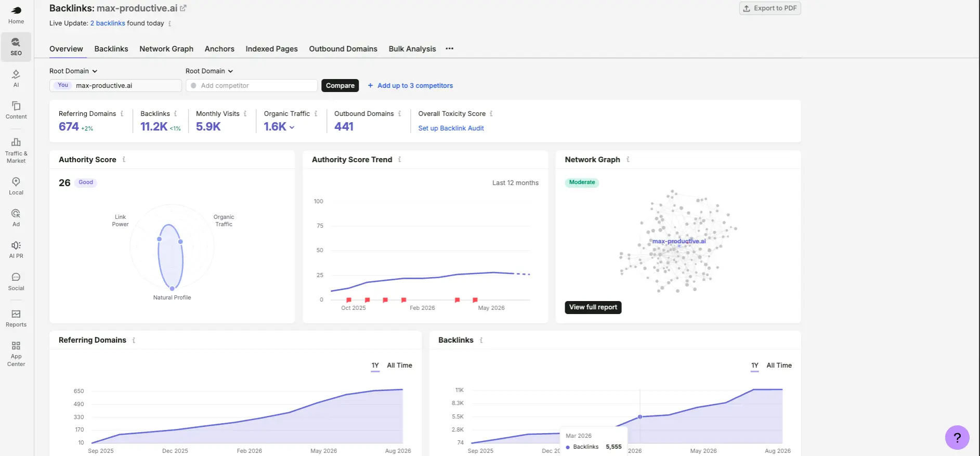Click the Export to PDF button
This screenshot has width=980, height=456.
(770, 8)
